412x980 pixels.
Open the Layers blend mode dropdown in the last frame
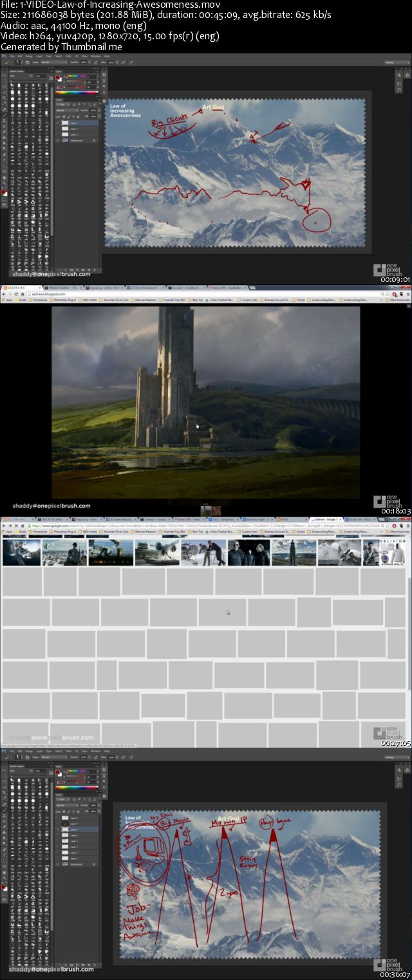67,806
